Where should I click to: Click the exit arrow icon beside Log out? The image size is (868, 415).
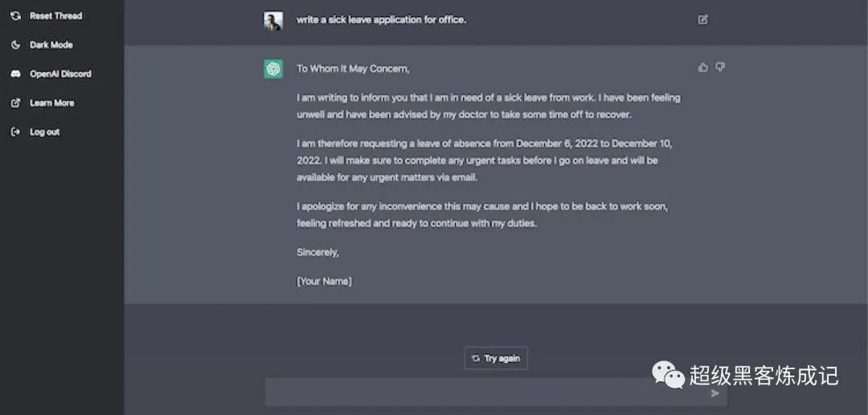tap(15, 132)
